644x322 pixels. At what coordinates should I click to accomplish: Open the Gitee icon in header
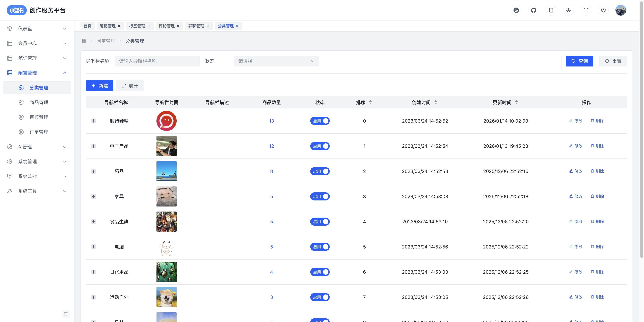point(516,10)
